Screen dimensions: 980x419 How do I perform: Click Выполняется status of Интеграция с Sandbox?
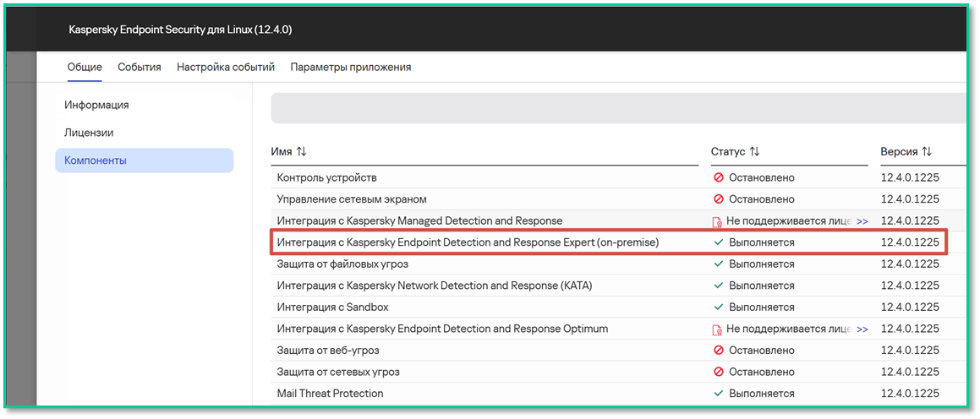(x=762, y=307)
